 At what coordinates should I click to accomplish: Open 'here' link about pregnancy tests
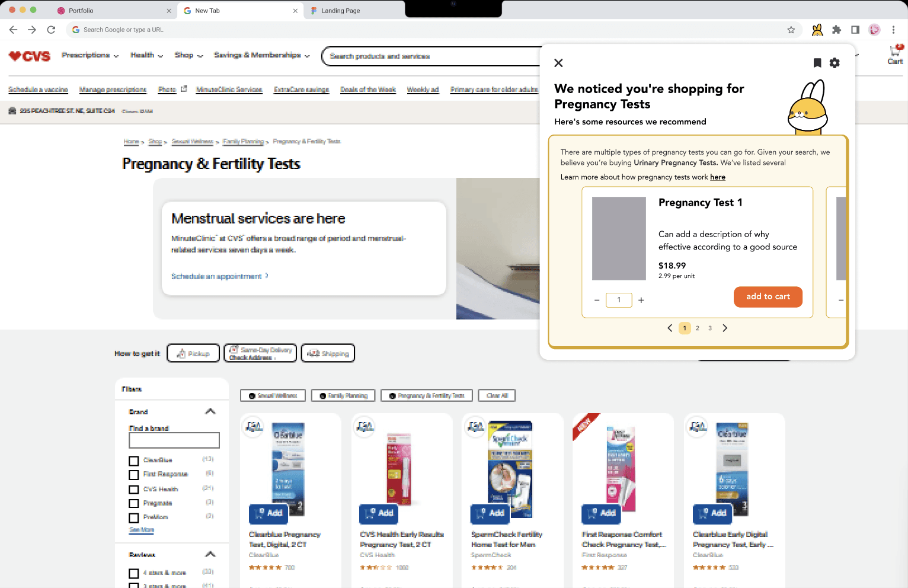click(718, 177)
